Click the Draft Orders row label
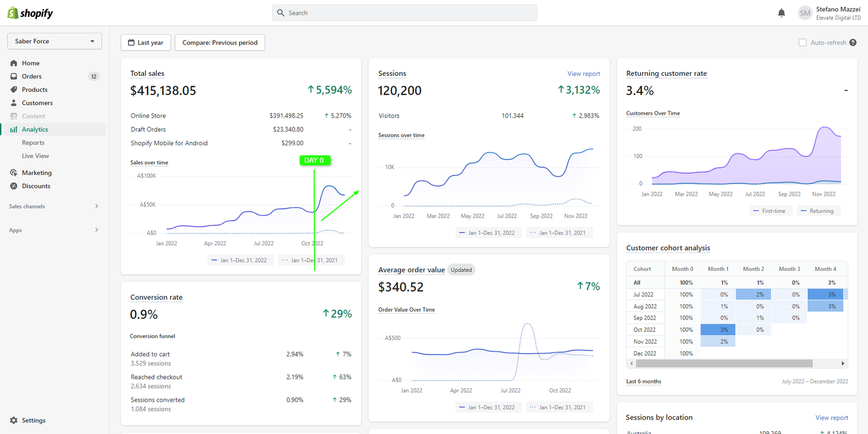868x434 pixels. point(148,130)
